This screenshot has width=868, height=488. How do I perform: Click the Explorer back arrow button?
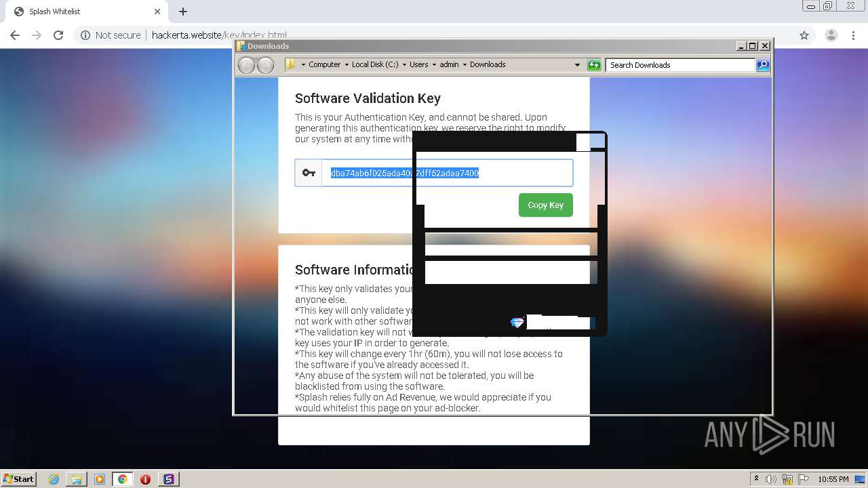246,65
